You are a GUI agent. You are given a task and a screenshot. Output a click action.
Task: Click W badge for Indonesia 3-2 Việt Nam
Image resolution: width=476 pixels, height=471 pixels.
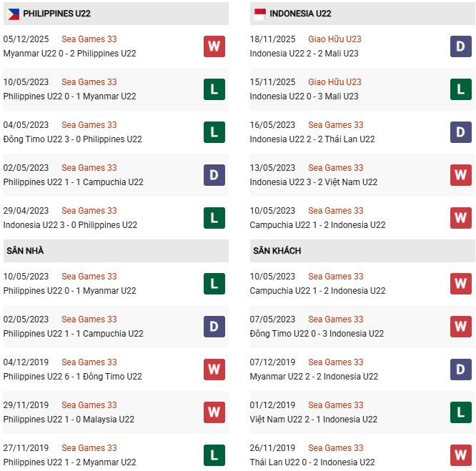[x=461, y=175]
